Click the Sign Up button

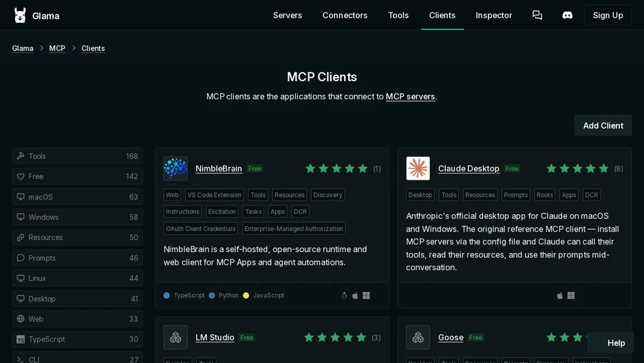click(x=608, y=15)
